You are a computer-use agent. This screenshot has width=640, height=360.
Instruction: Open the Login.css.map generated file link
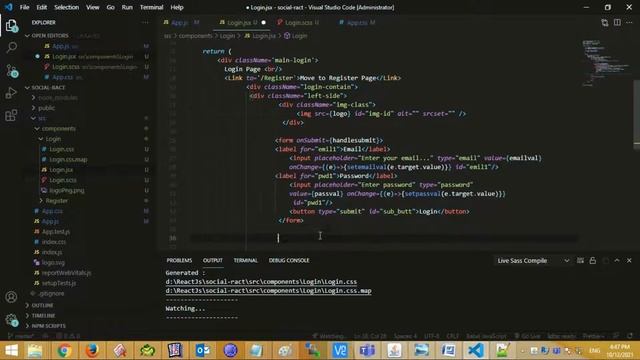click(269, 291)
